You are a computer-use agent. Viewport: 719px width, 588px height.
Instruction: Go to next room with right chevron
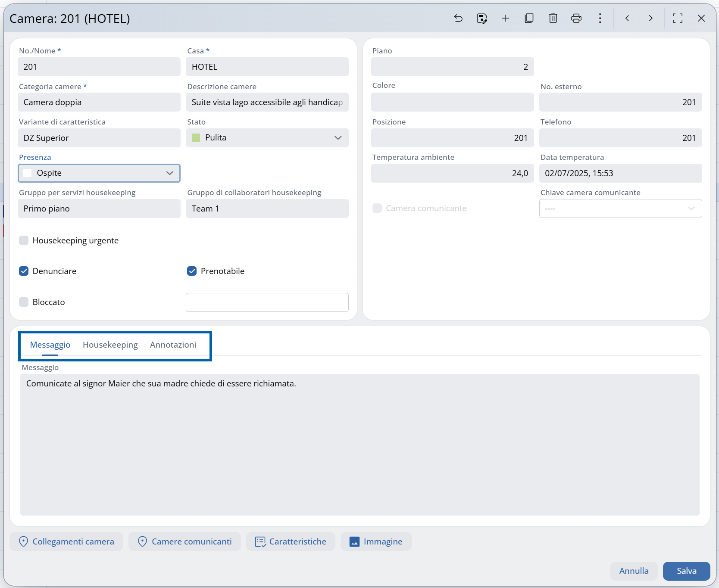click(x=650, y=18)
